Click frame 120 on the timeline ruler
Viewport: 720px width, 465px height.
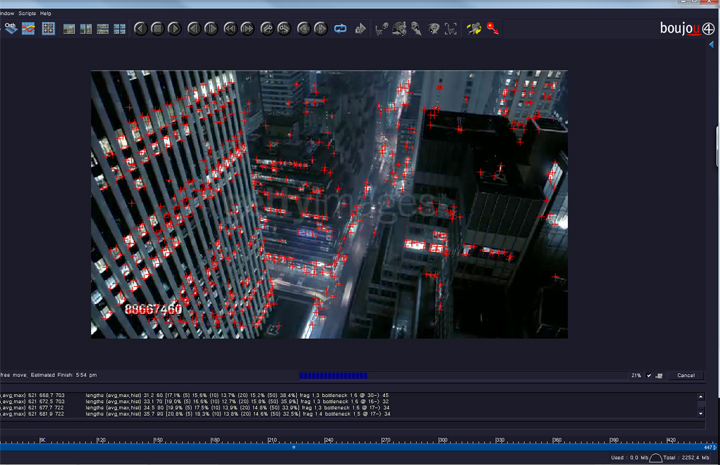(101, 440)
